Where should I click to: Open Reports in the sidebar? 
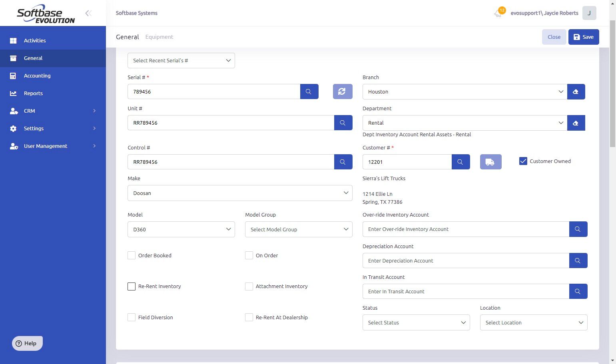coord(53,93)
